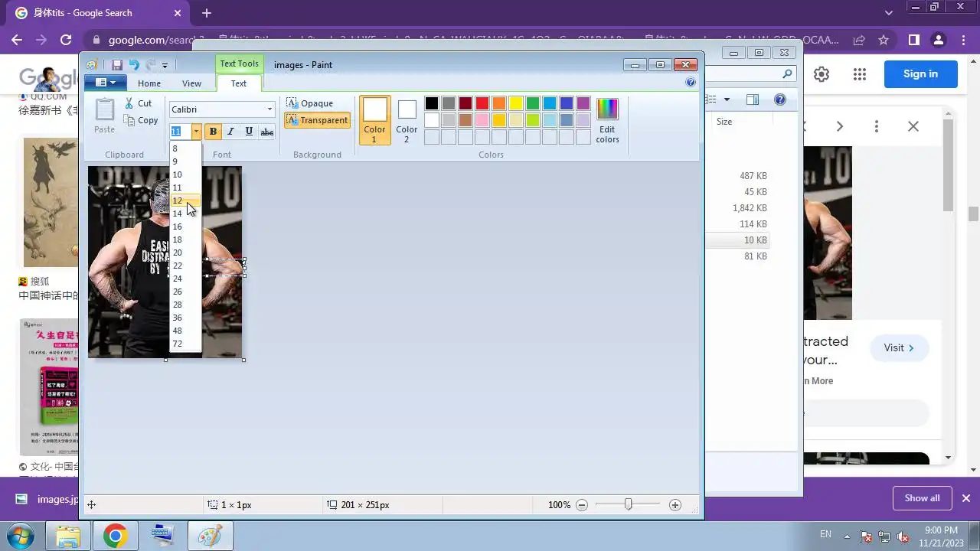Viewport: 980px width, 551px height.
Task: Select Color 2 button
Action: 407,120
